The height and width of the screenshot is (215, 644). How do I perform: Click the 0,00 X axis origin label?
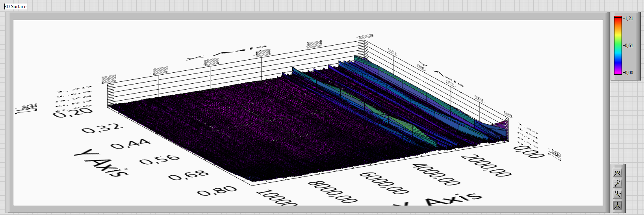click(530, 152)
